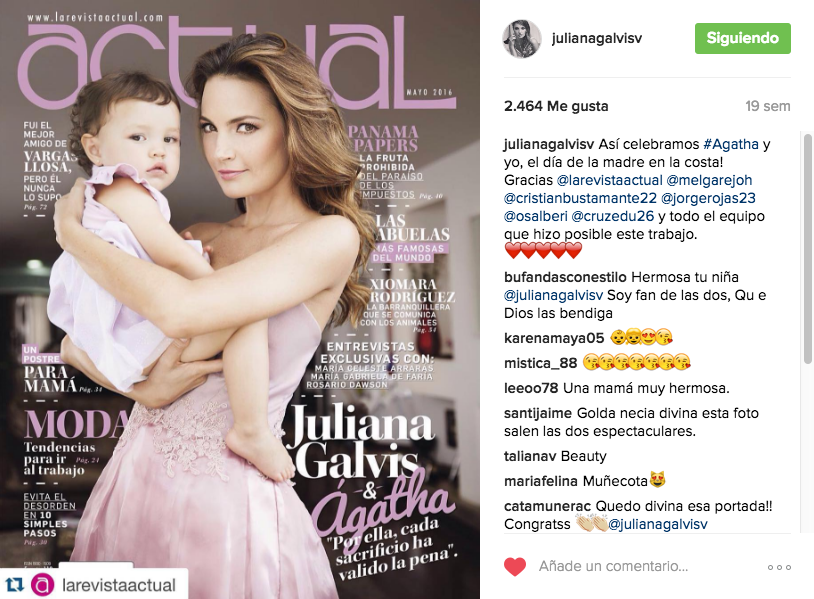
Task: Click the 19 sem timestamp
Action: pos(768,106)
